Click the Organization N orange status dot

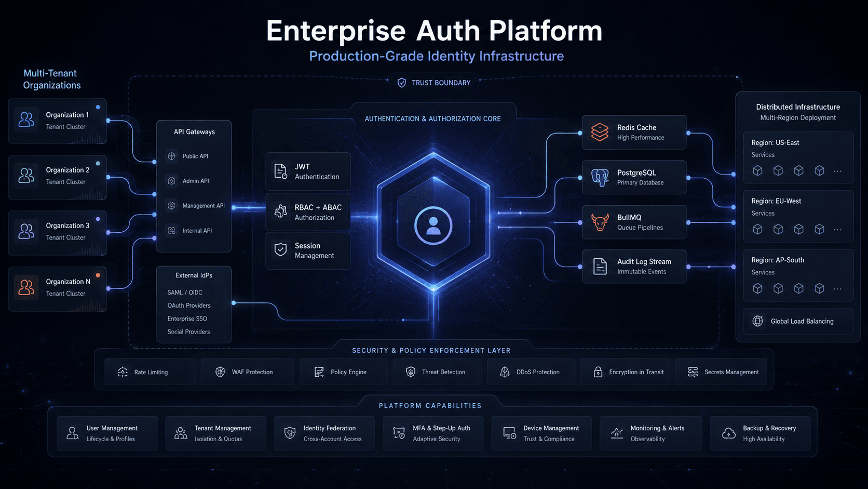pyautogui.click(x=98, y=275)
